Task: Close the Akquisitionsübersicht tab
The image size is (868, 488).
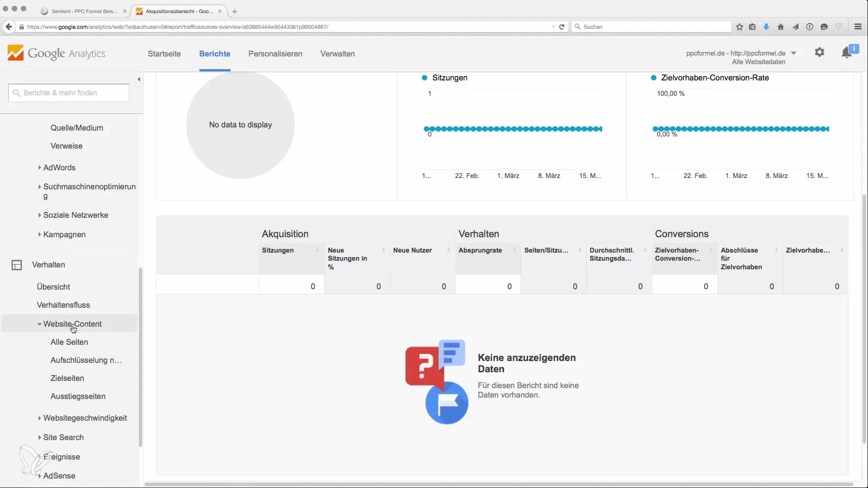Action: click(x=220, y=11)
